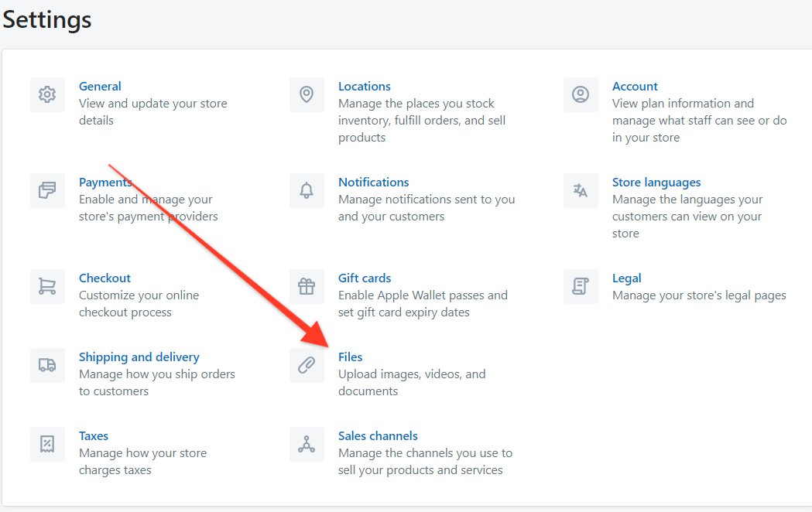Open the Gift cards settings link
The height and width of the screenshot is (512, 812).
365,278
